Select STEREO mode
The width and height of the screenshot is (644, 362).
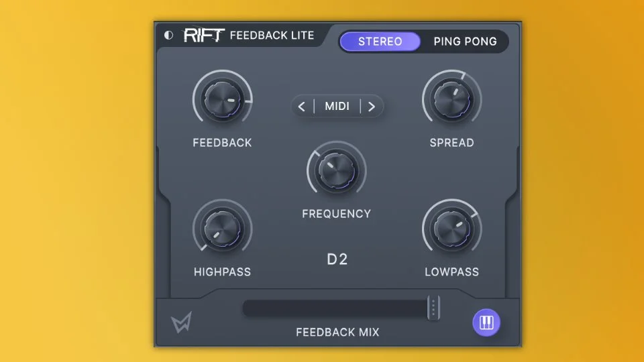click(380, 42)
